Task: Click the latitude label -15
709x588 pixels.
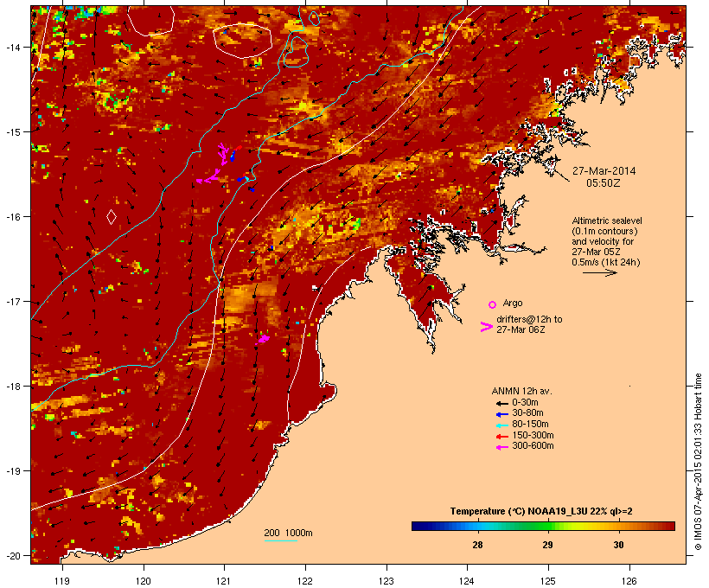Action: [13, 132]
